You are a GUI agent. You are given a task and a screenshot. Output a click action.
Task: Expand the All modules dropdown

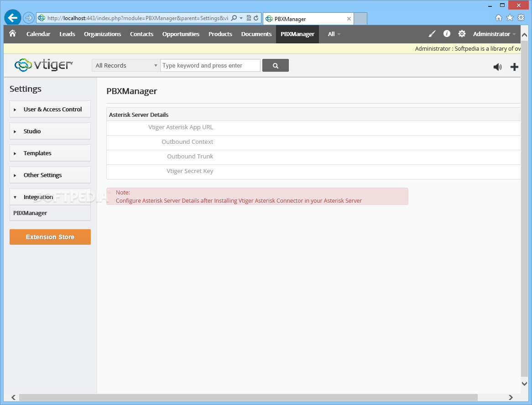coord(334,34)
